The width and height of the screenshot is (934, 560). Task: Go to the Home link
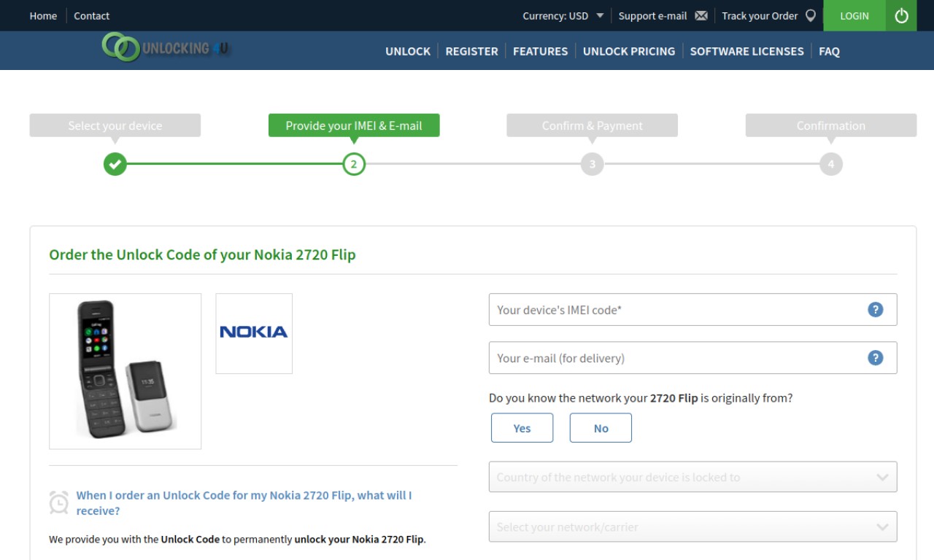(43, 15)
